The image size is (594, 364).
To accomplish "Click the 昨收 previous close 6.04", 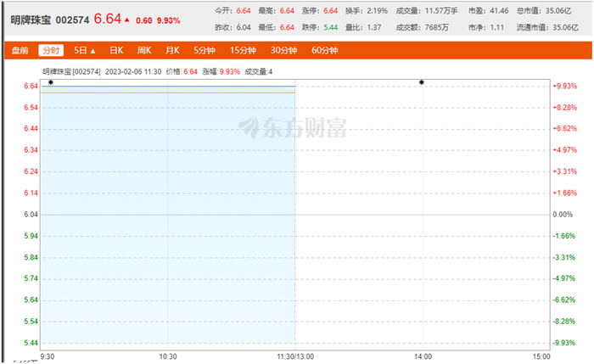I will coord(244,28).
